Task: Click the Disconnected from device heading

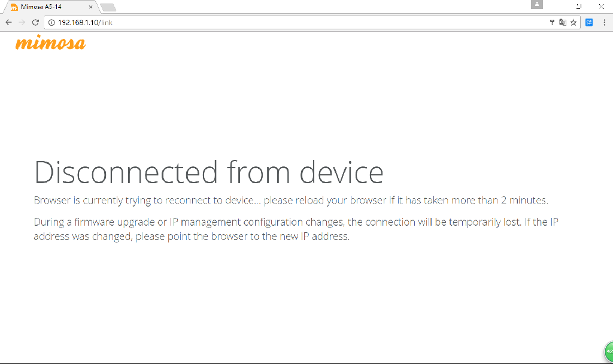Action: pyautogui.click(x=209, y=172)
